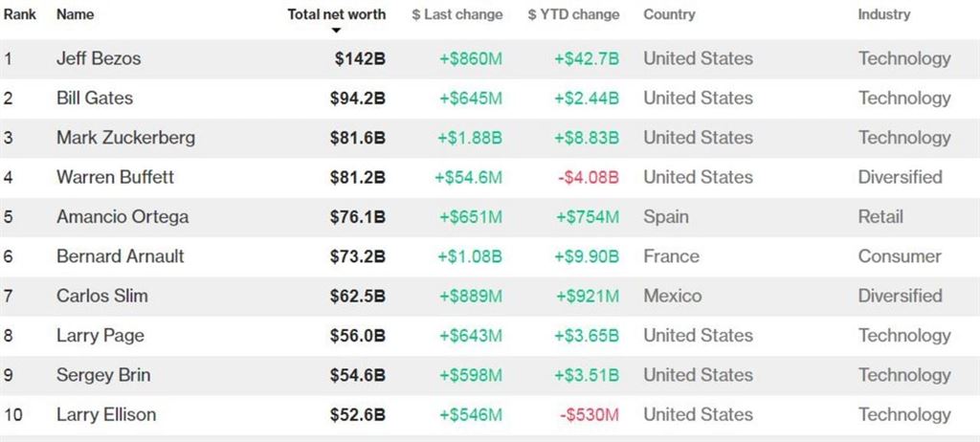Click Warren Buffett's -$4.08B YTD value
Viewport: 980px width, 442px height.
587,177
